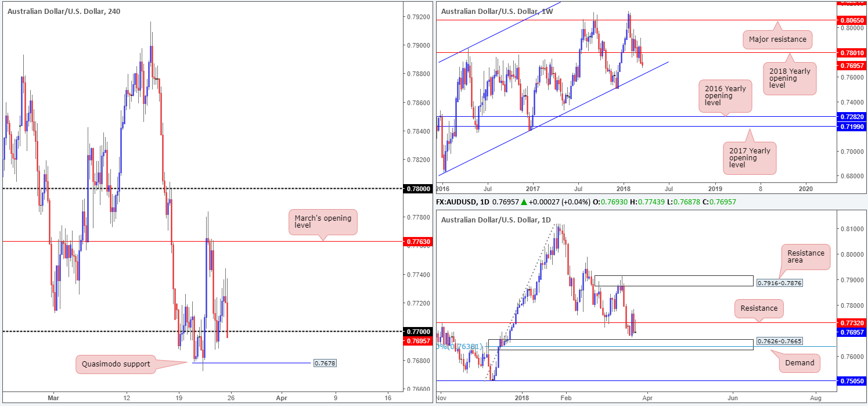Click the red 0.80650 weekly price label
This screenshot has height=406, width=868.
[x=851, y=20]
